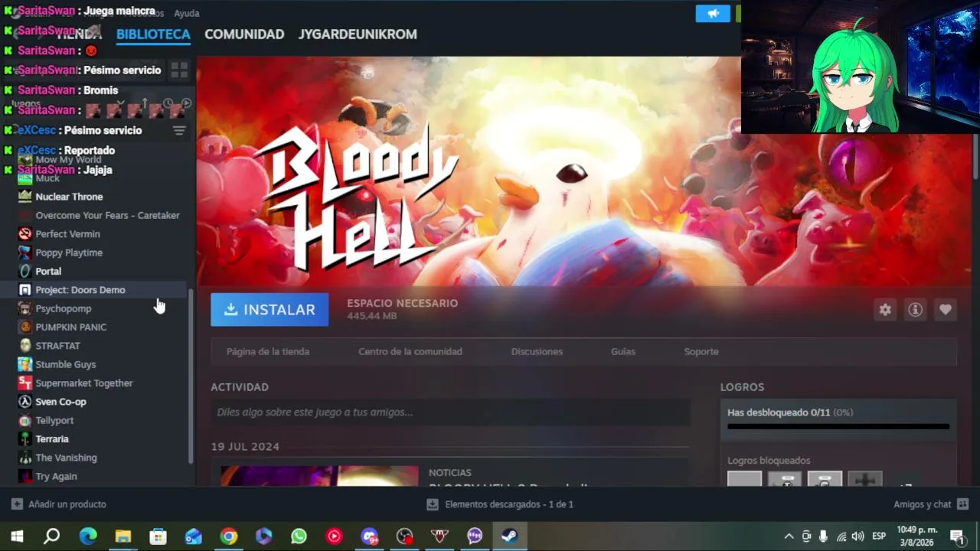Open the Discusiones link

[x=537, y=352]
